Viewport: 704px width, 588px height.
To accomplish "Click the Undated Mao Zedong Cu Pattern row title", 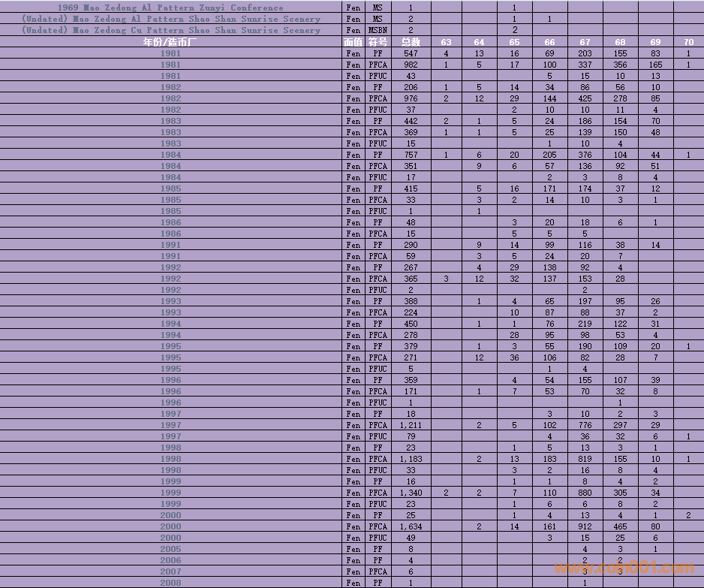I will pyautogui.click(x=170, y=30).
